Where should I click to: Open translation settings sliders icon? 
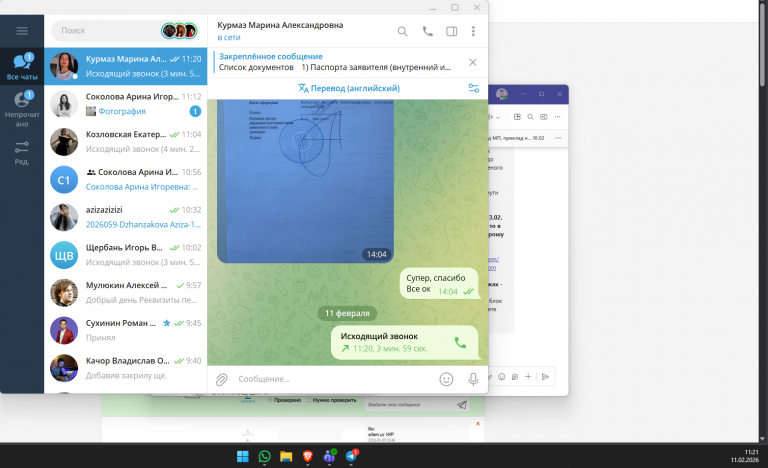pos(474,88)
